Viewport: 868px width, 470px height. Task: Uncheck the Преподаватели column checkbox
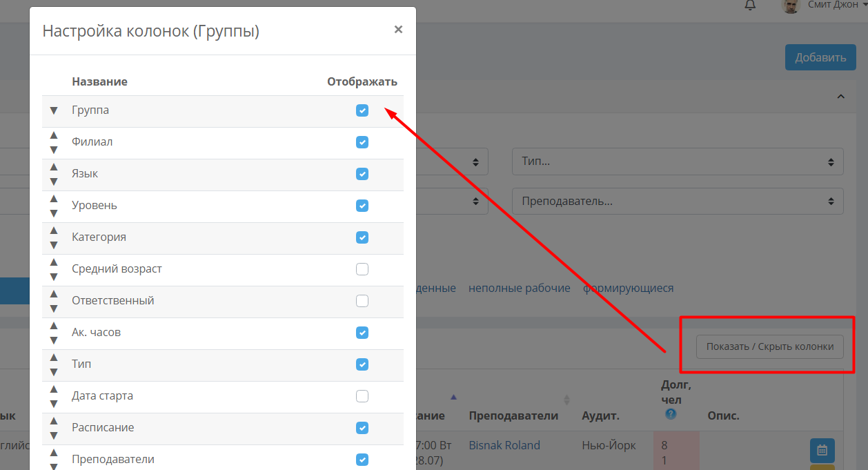point(362,460)
